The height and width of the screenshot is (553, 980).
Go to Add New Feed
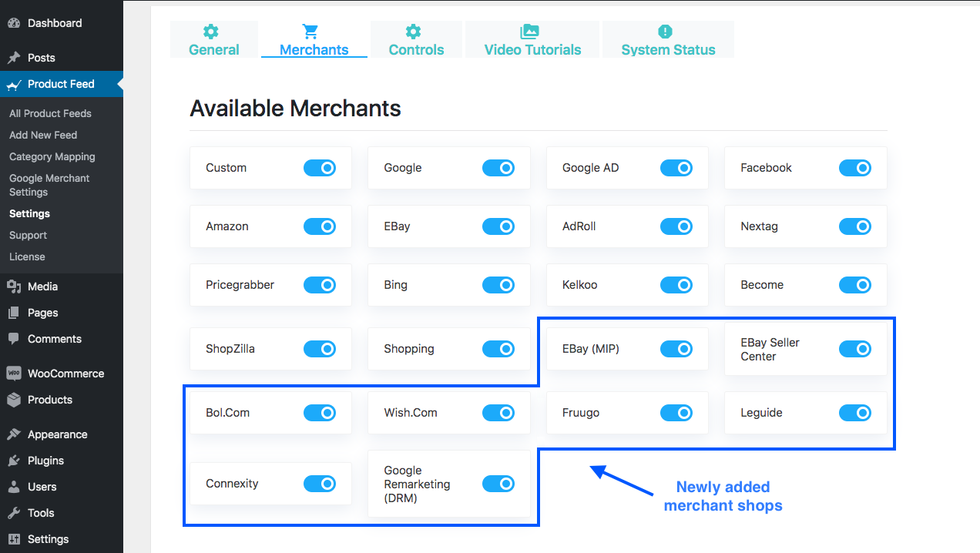pos(43,135)
